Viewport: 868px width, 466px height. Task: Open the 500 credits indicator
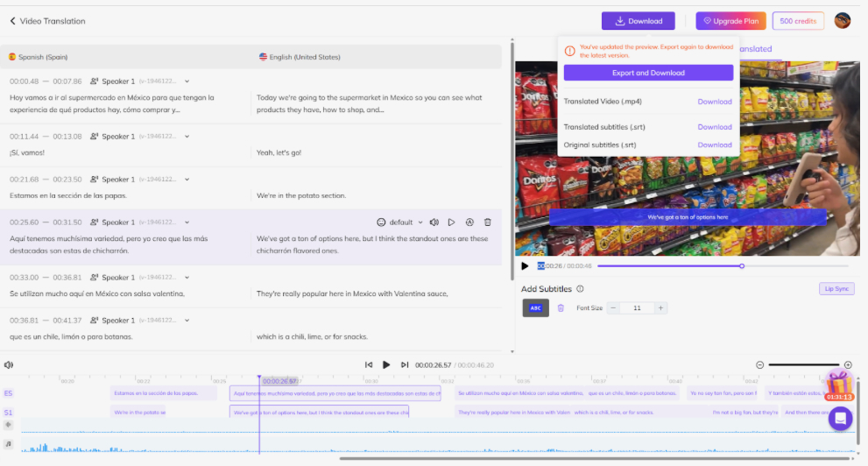[x=798, y=21]
